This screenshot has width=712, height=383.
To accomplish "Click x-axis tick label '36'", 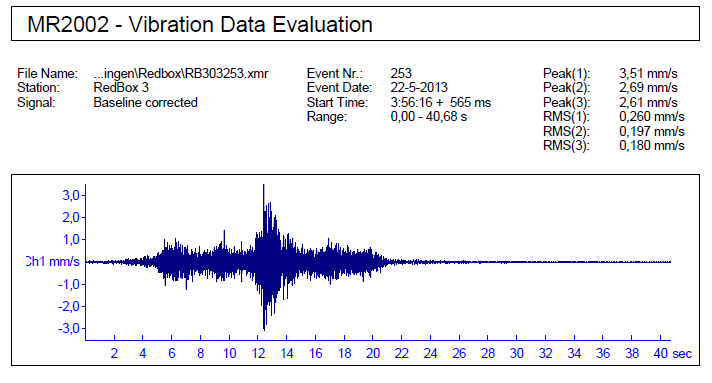I will [603, 353].
